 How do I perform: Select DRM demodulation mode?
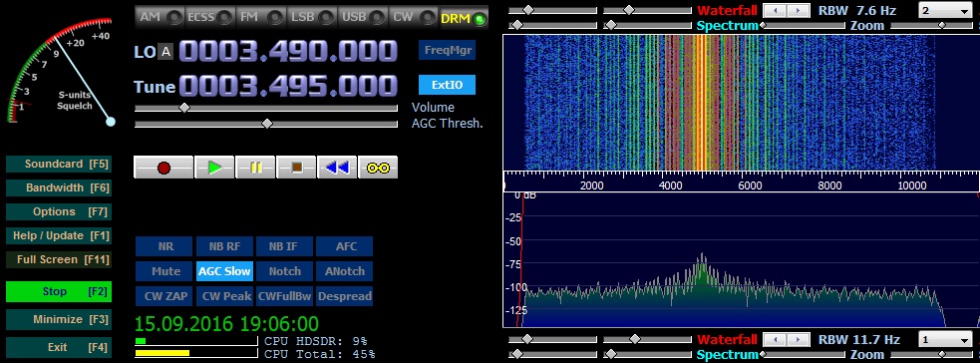464,18
